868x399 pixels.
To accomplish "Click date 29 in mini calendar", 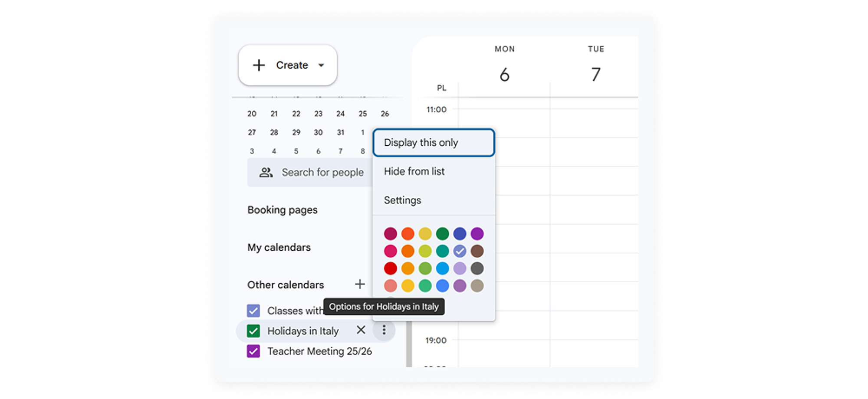I will [296, 132].
